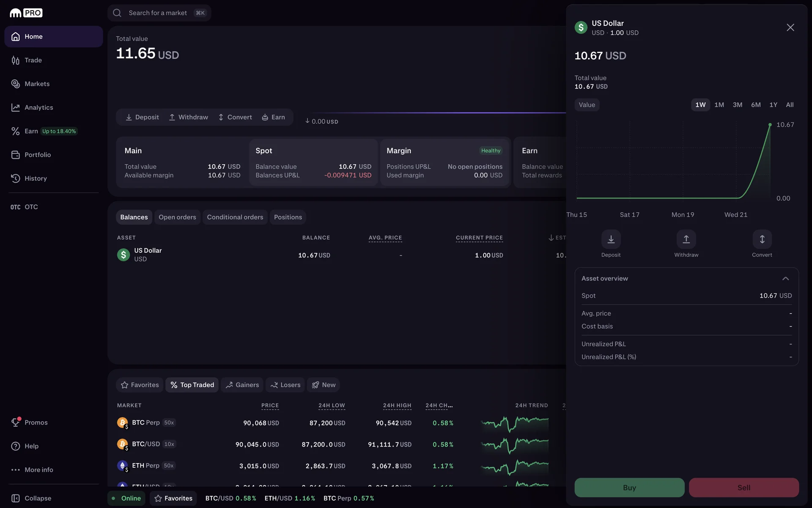
Task: Open Analytics from the sidebar
Action: (38, 108)
